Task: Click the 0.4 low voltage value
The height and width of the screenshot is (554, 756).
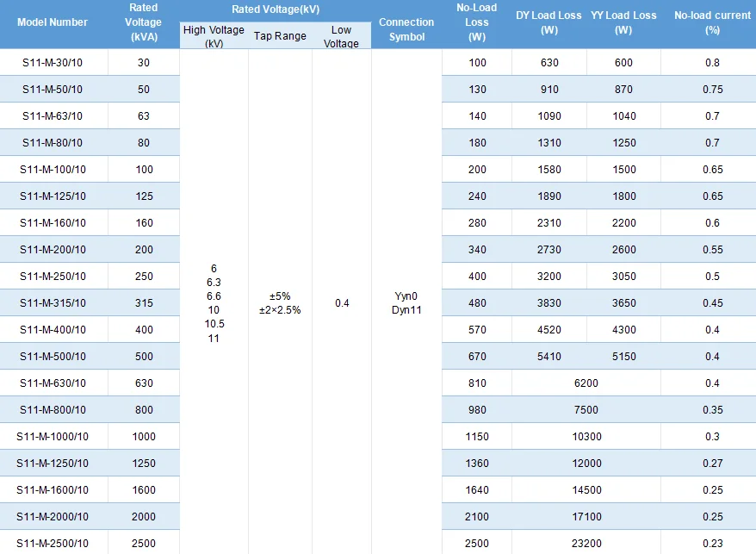Action: [342, 303]
